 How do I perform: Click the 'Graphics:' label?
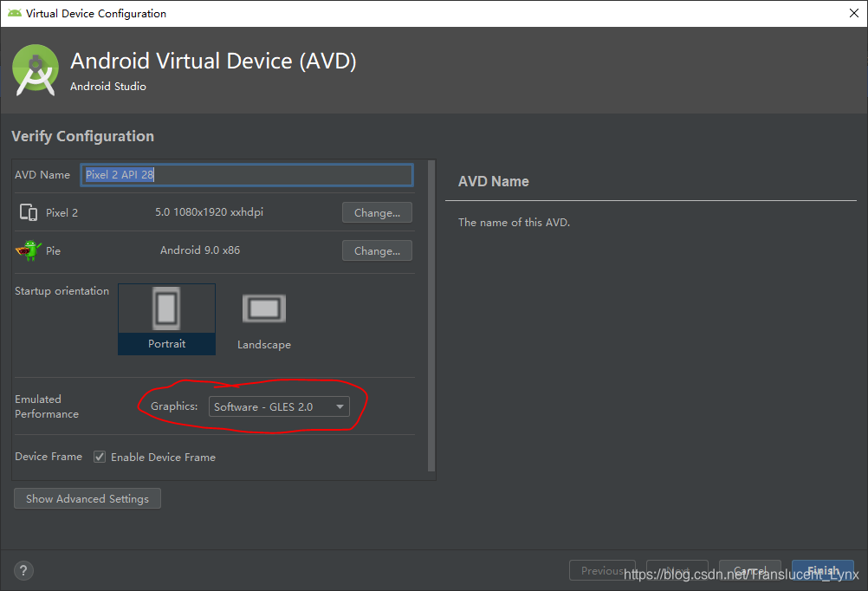[174, 406]
